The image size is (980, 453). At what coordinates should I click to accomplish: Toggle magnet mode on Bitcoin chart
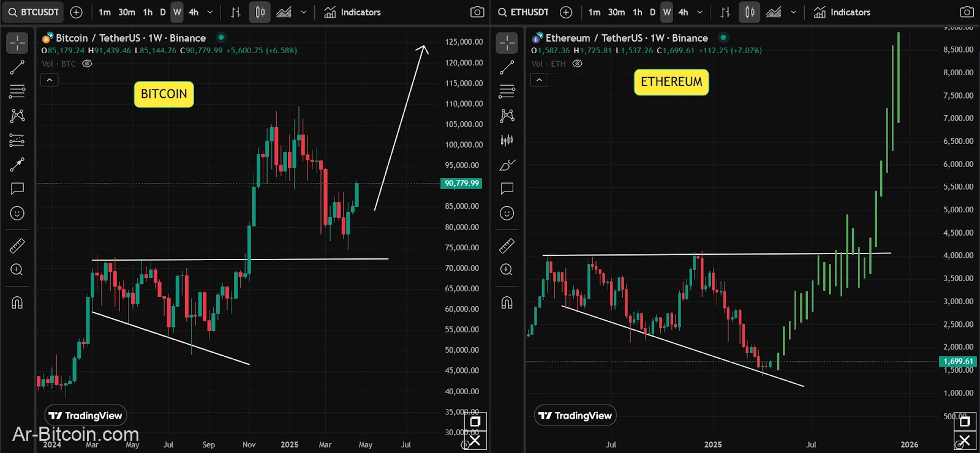pos(17,303)
